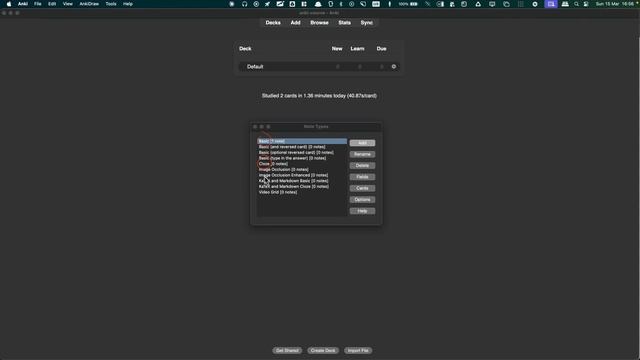The width and height of the screenshot is (640, 360).
Task: Click the cloud-shaped menu bar icon
Action: coord(318,4)
